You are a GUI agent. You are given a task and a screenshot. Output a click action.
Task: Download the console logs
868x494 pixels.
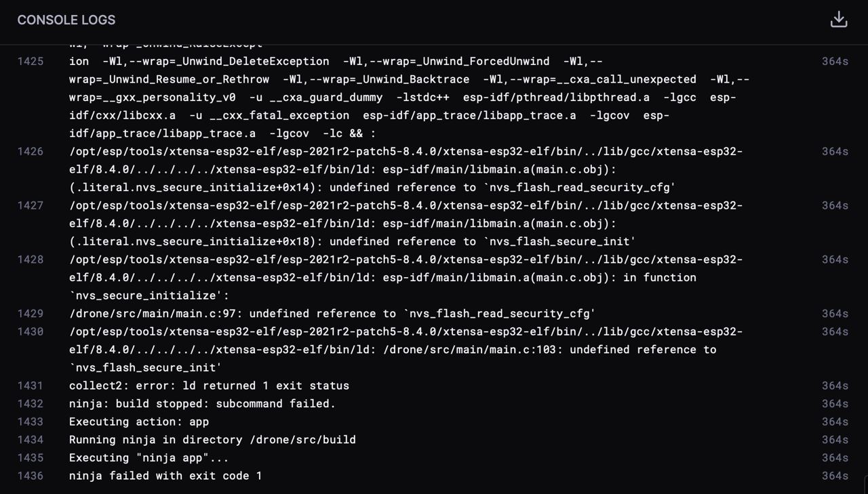(839, 20)
